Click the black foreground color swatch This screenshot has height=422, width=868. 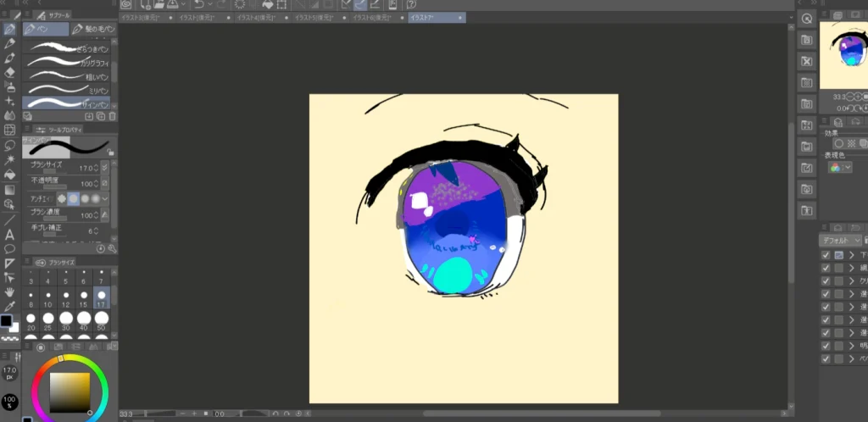6,321
